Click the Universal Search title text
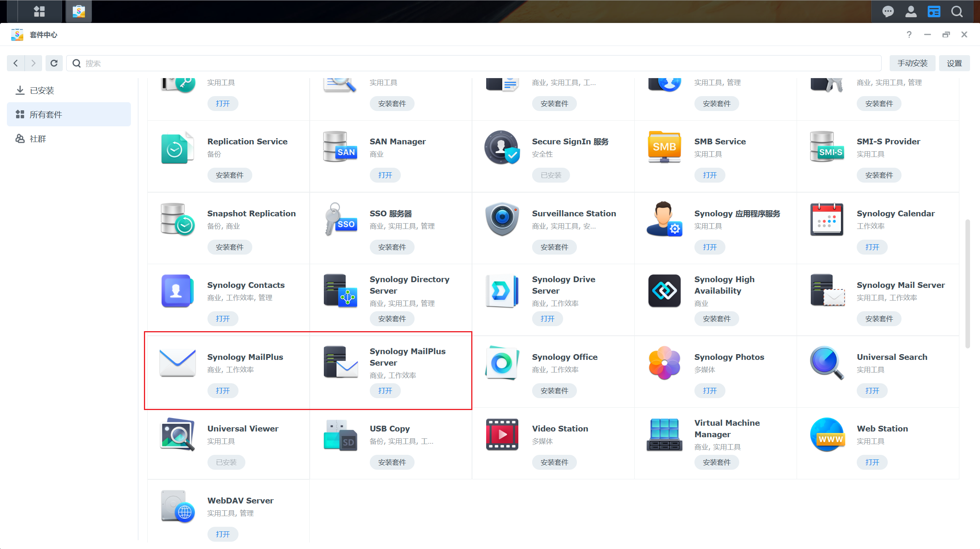 892,357
